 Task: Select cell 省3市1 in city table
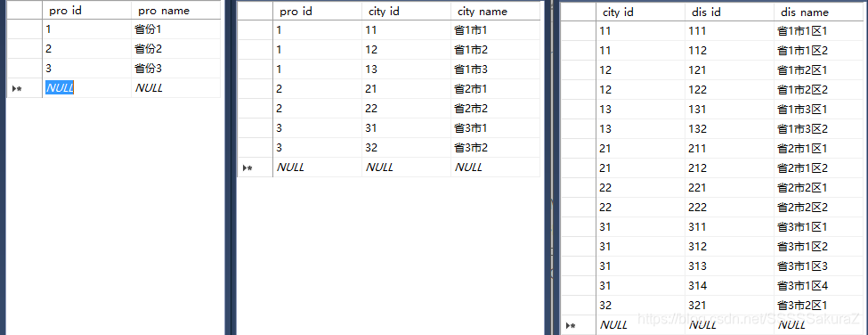pos(496,128)
